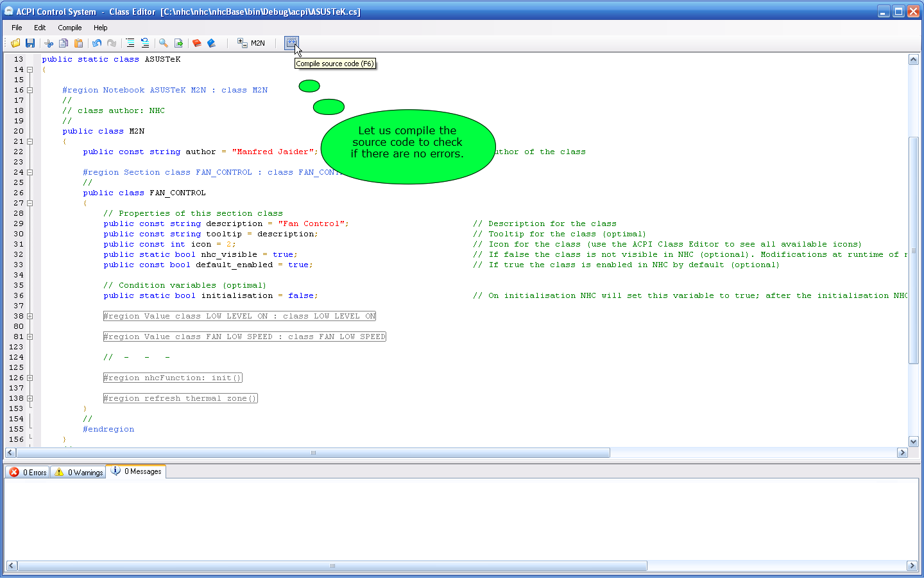This screenshot has height=578, width=924.
Task: Click the editor's horizontal scroll right arrow
Action: point(902,453)
